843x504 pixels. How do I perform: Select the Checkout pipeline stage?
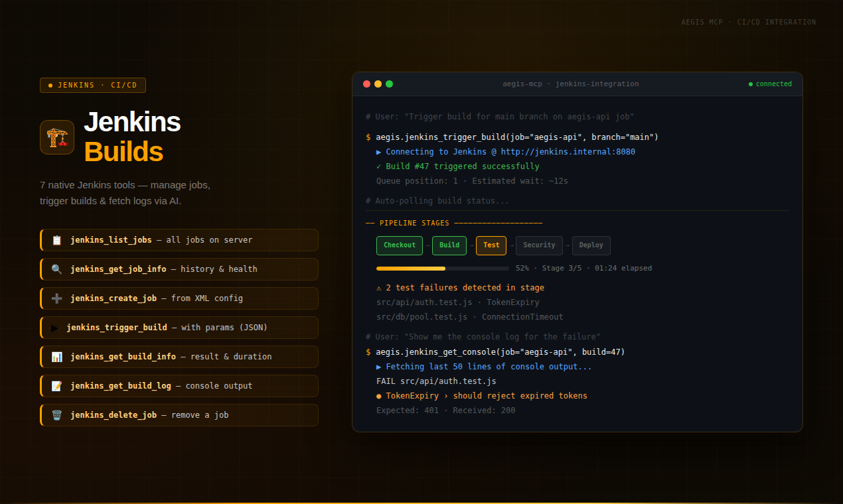(x=400, y=245)
